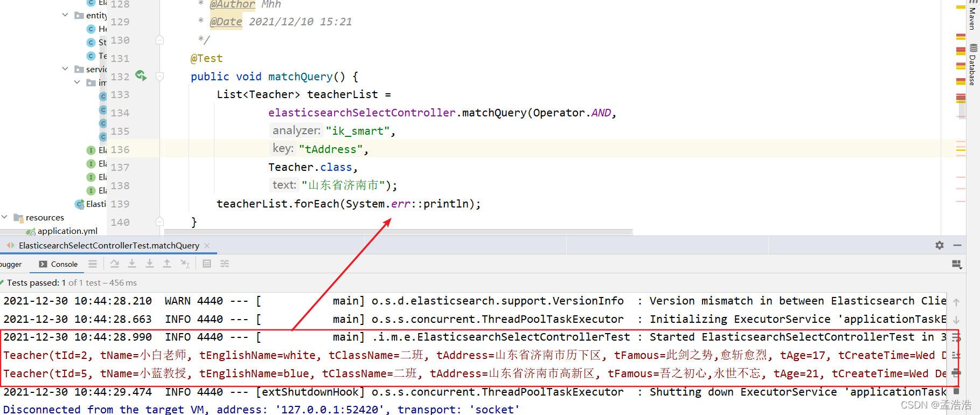Viewport: 980px width, 415px height.
Task: Click the run test gutter icon at line 132
Action: [141, 76]
